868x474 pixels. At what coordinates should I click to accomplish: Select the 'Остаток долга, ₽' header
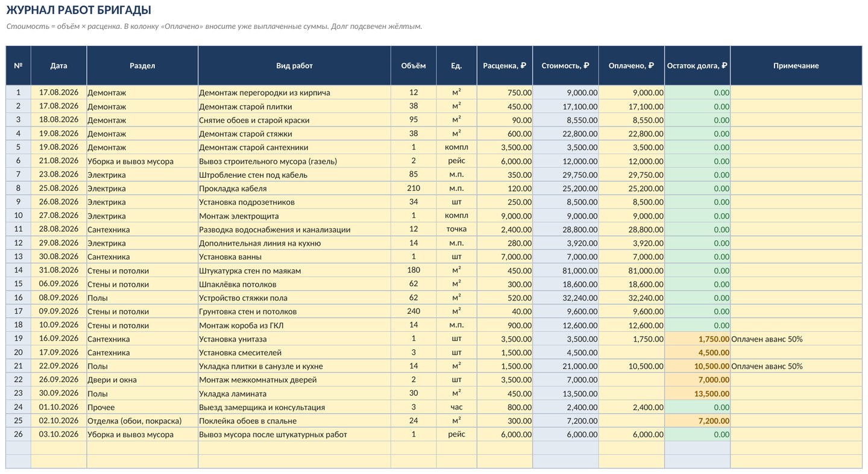coord(697,66)
